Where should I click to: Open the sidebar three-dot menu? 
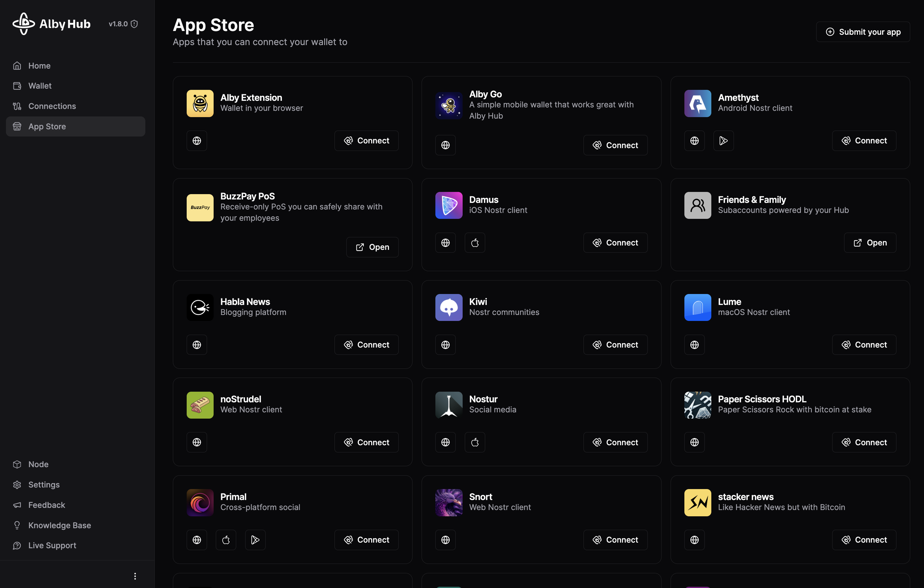135,576
